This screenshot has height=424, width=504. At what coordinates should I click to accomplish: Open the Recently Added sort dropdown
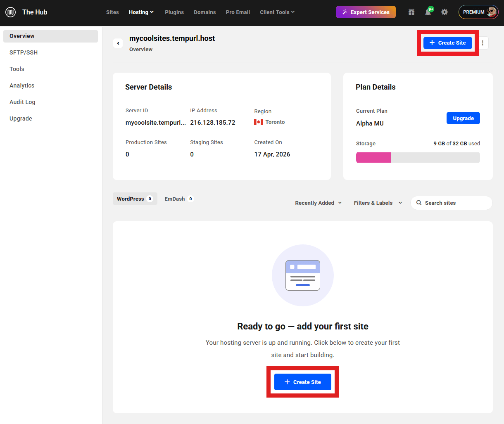click(319, 203)
